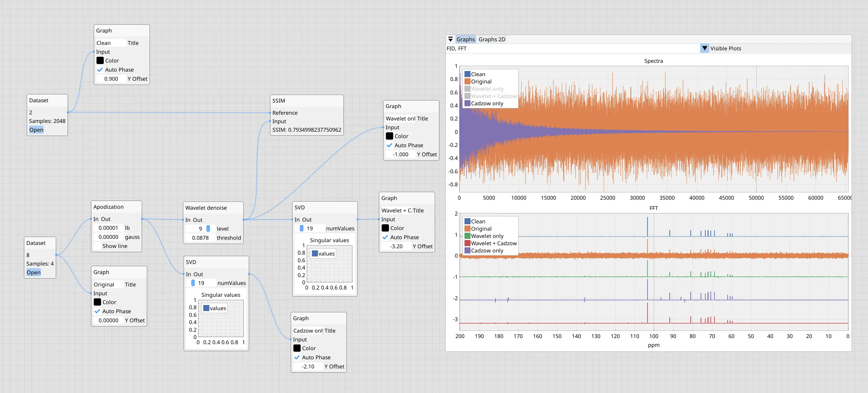
Task: Edit Y Offset -2.10 in Cadzow only graph
Action: tap(308, 366)
